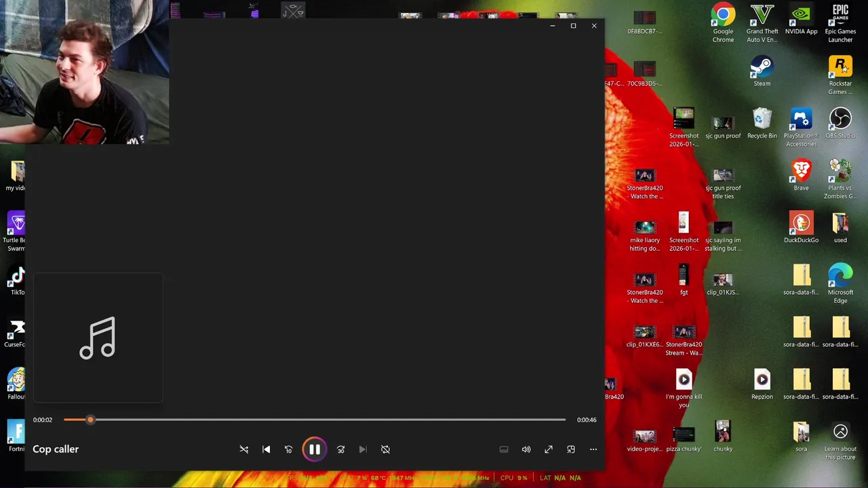Select sjc saying im stalking file

click(723, 237)
